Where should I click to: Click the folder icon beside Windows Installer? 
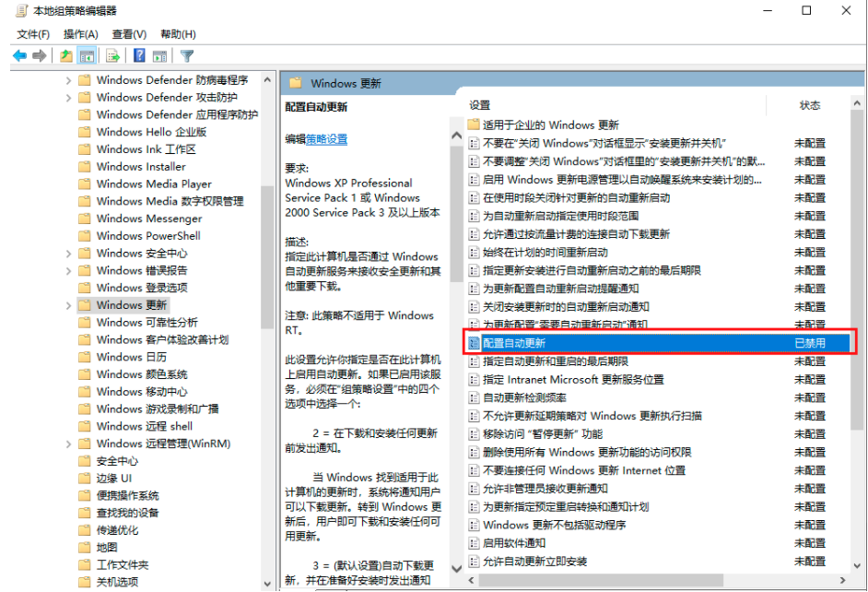(x=85, y=167)
